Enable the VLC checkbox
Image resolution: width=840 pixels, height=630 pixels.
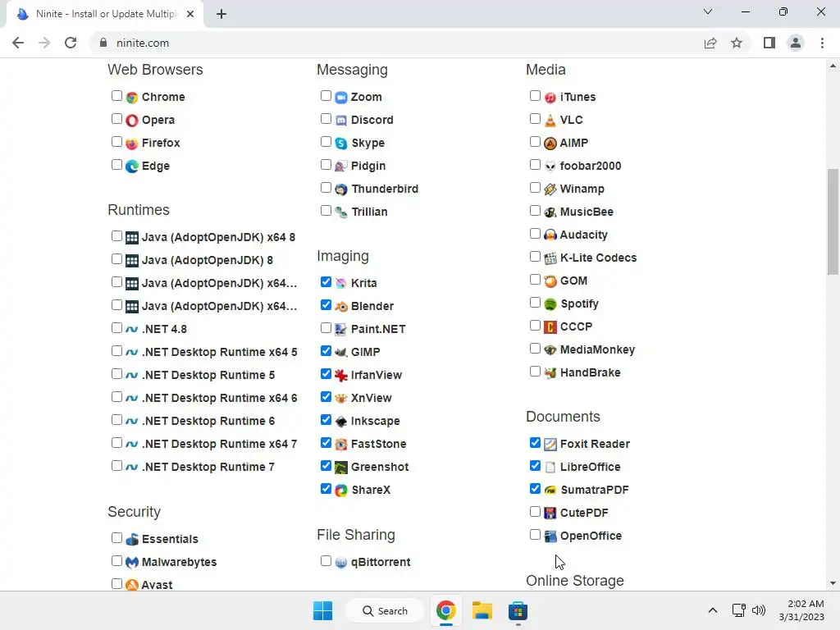(x=535, y=119)
